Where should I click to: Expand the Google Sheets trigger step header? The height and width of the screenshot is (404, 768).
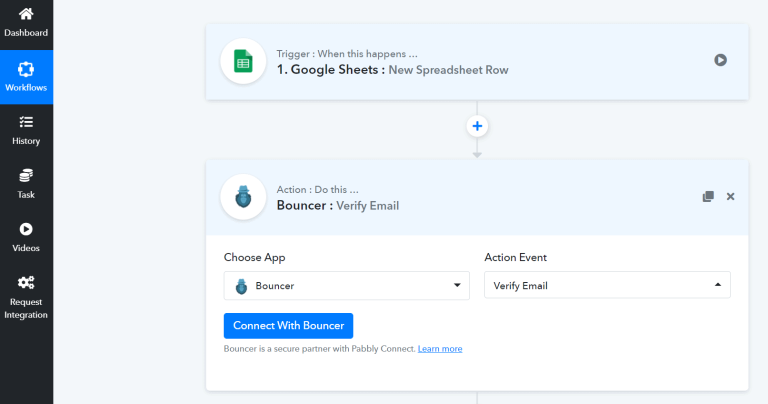point(477,62)
